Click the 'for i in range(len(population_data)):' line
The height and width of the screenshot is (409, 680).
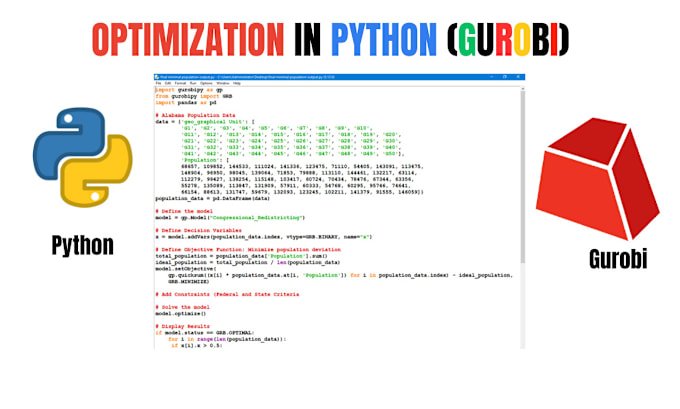pyautogui.click(x=227, y=339)
